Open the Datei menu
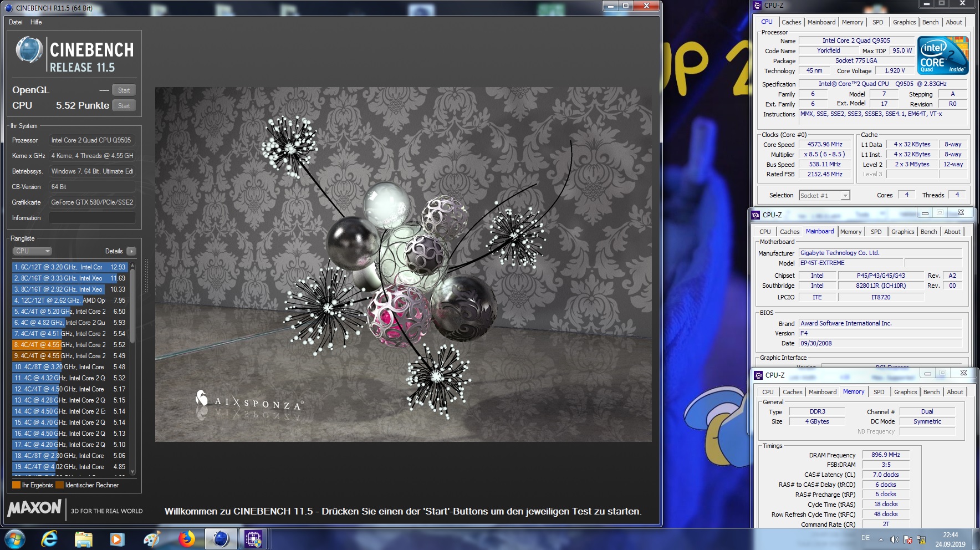Screen dimensions: 980x550 click(16, 22)
